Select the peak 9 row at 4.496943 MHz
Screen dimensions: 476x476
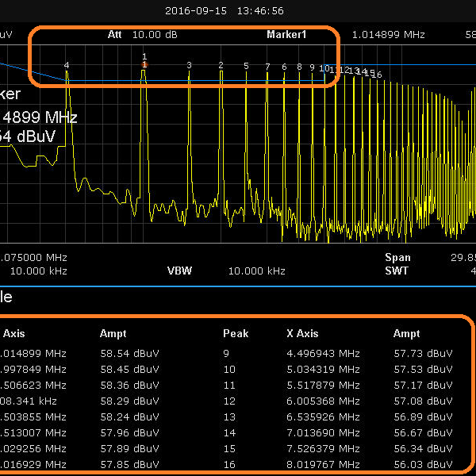click(322, 353)
